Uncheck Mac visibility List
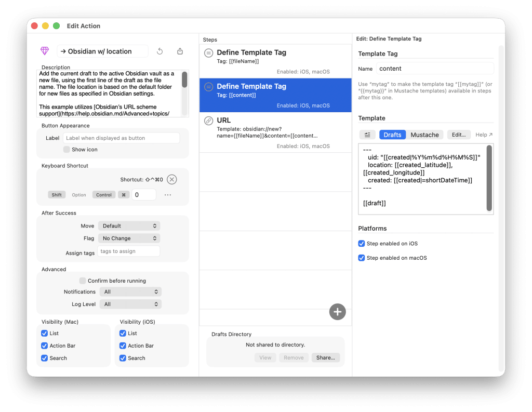This screenshot has height=412, width=532. pyautogui.click(x=45, y=333)
